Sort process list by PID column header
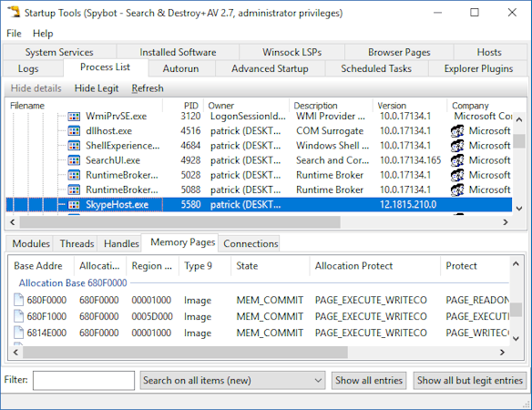This screenshot has height=410, width=532. (x=183, y=106)
